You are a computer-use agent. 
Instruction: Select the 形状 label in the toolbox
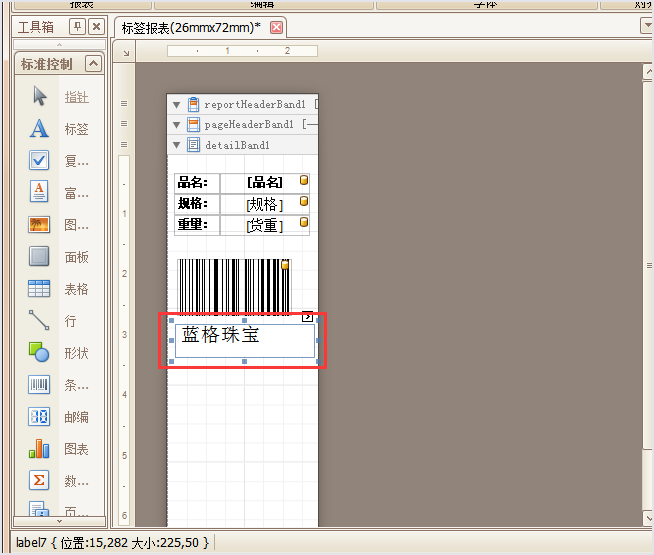pyautogui.click(x=76, y=353)
